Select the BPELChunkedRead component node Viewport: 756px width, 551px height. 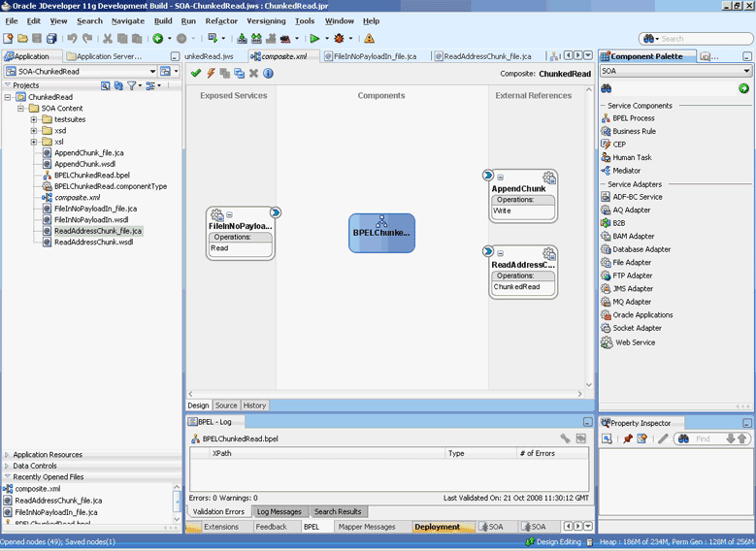click(x=381, y=233)
